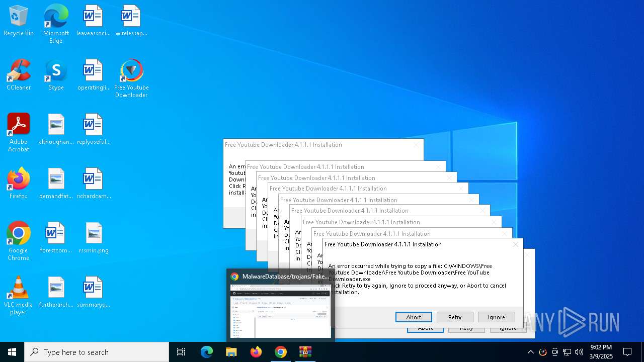Open VLC media player desktop shortcut
The image size is (644, 362).
[19, 295]
